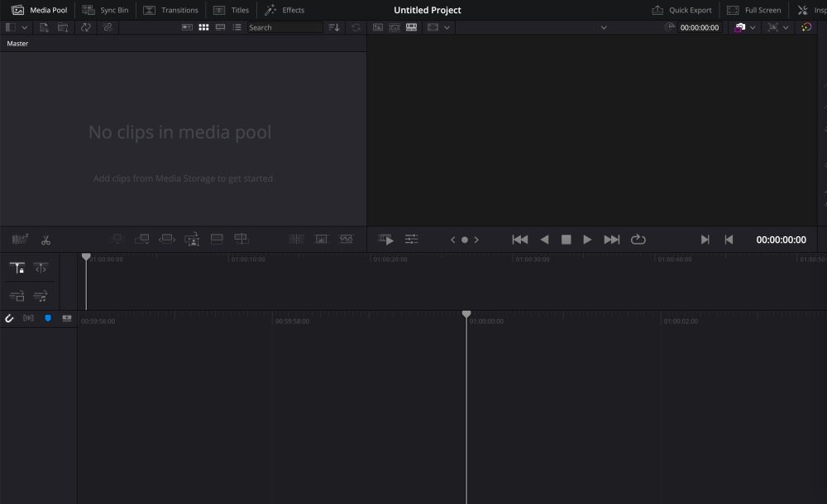Expand the Bypass Color and Fusion dropdown
The height and width of the screenshot is (504, 827).
point(752,27)
